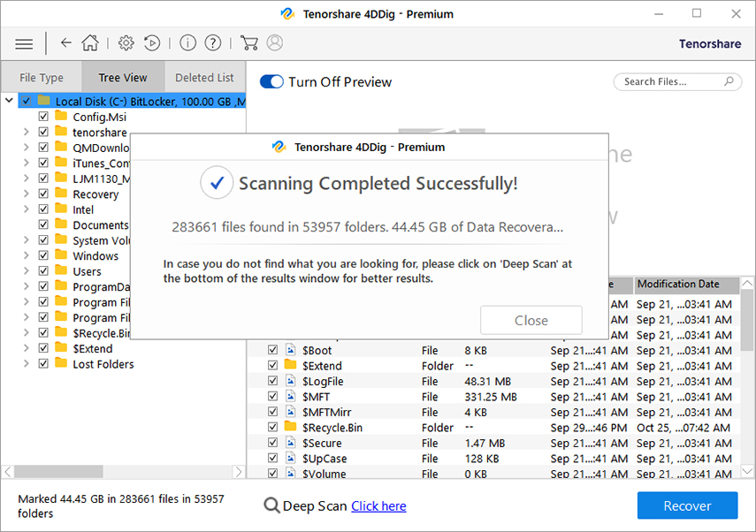Expand the $Extend tree node
756x532 pixels.
click(x=26, y=347)
